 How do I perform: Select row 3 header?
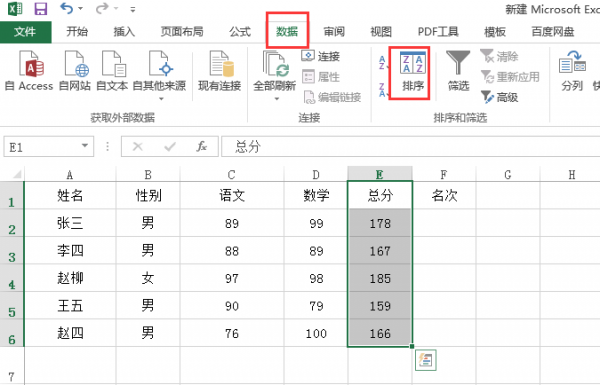[x=12, y=250]
